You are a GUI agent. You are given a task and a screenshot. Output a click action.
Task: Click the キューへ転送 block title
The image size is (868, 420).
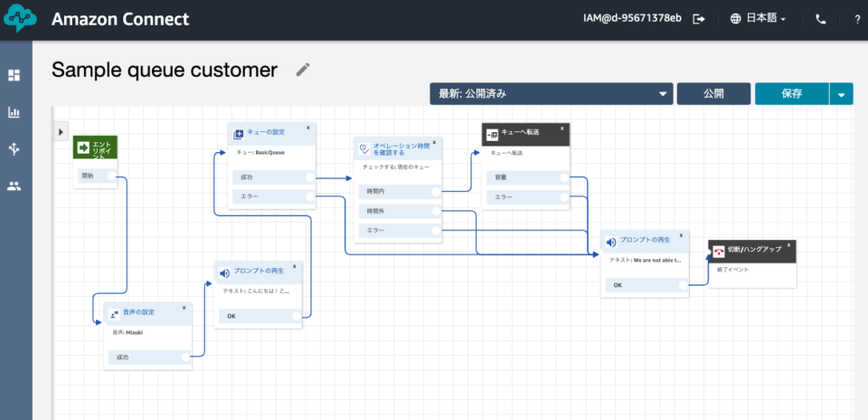520,132
